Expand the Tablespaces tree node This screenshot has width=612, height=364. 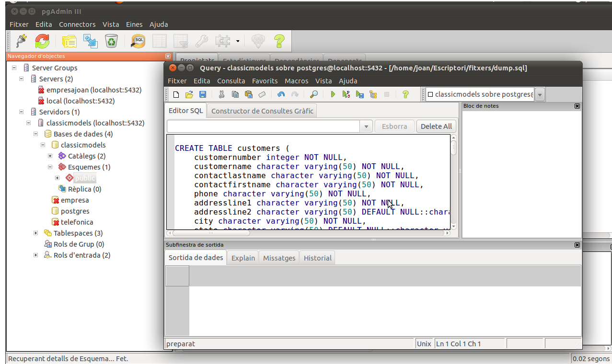36,233
